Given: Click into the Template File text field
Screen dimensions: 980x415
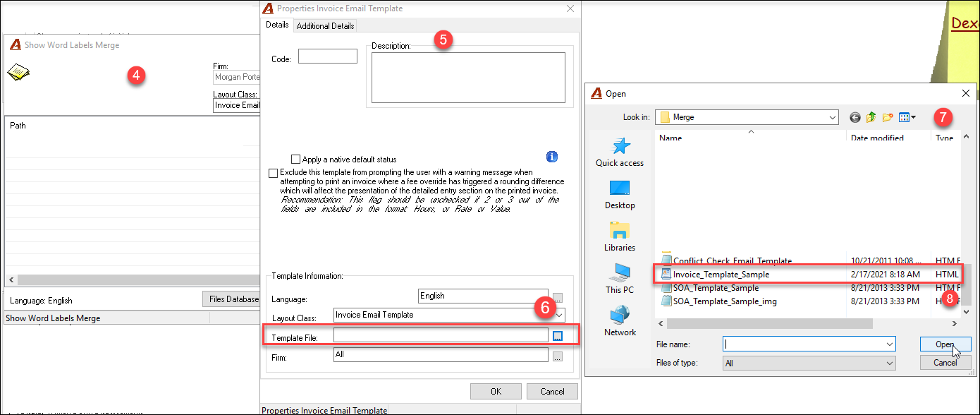Looking at the screenshot, I should [x=441, y=336].
